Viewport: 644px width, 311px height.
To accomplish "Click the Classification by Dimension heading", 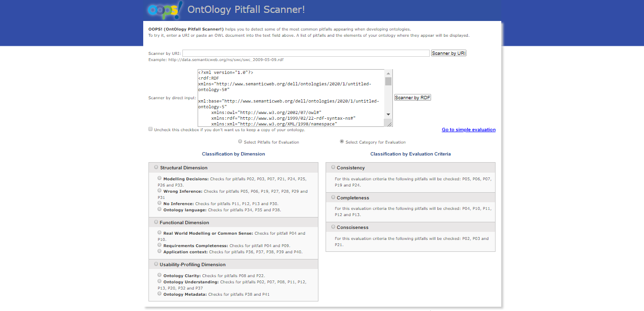I will coord(233,154).
